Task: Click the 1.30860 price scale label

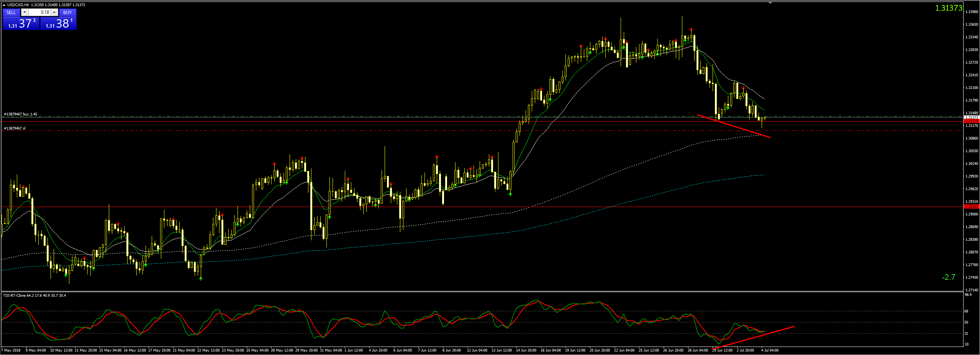Action: point(972,138)
